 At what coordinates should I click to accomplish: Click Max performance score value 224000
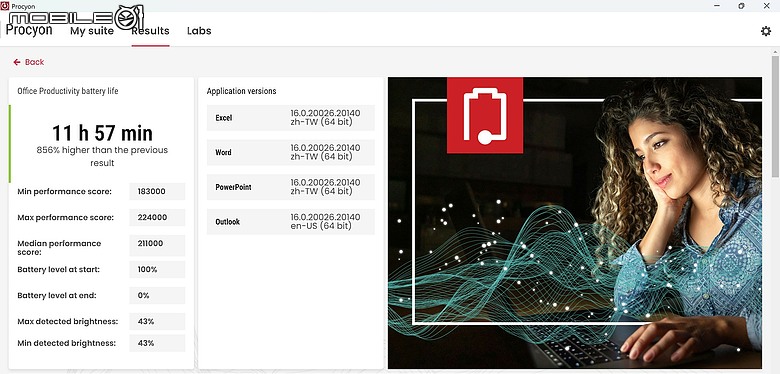click(157, 217)
